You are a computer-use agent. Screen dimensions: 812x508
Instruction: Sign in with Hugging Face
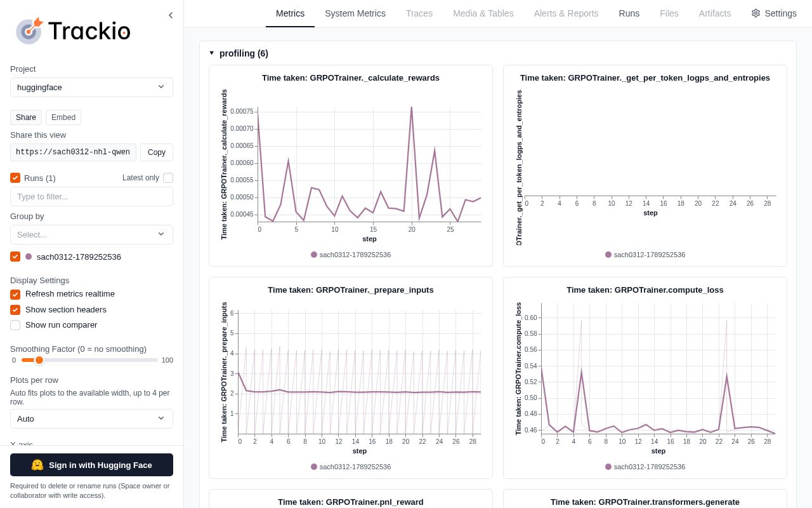(x=91, y=465)
